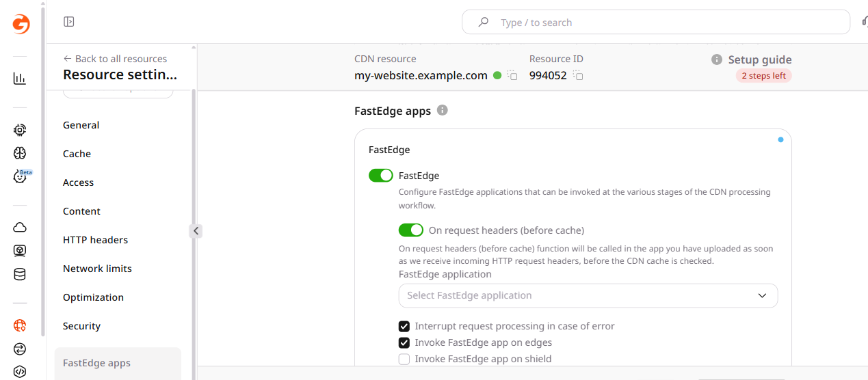The width and height of the screenshot is (868, 380).
Task: Open the database storage icon in the rail
Action: tap(20, 275)
